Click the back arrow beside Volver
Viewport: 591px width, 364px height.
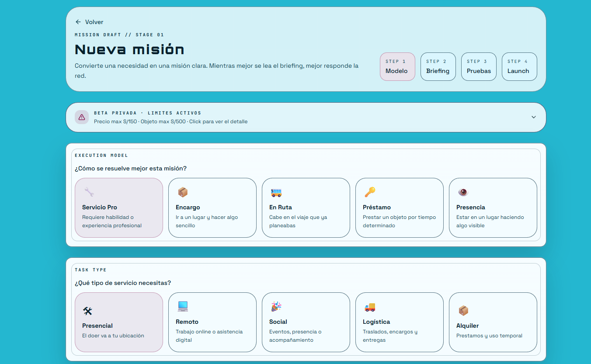78,22
